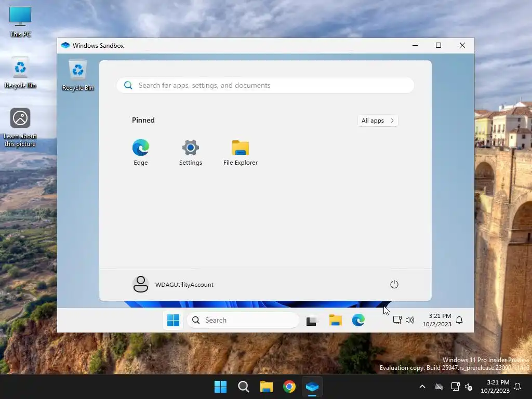Launch Chrome from the host taskbar

click(289, 387)
